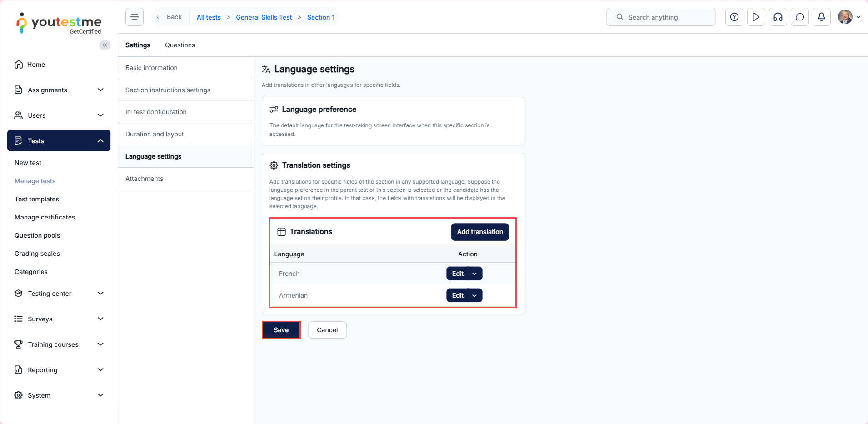
Task: Open the chat bubble icon
Action: pos(799,17)
